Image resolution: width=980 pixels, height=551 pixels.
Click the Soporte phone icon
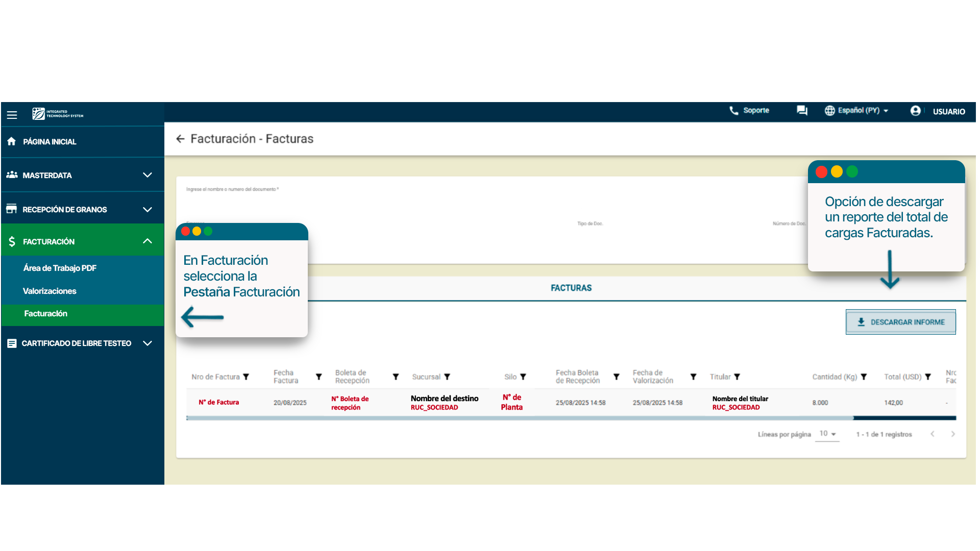click(x=733, y=111)
